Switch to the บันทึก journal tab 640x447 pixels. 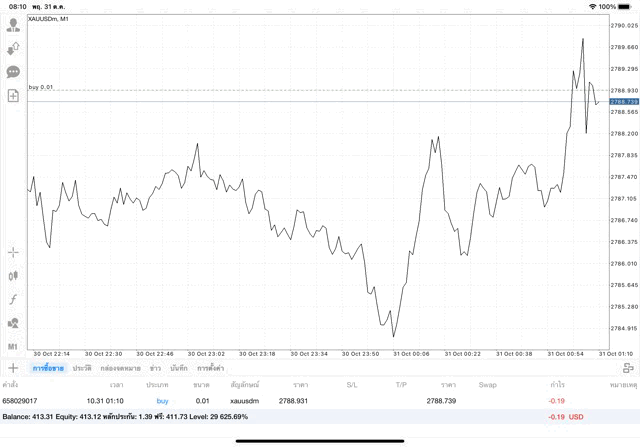click(x=179, y=369)
